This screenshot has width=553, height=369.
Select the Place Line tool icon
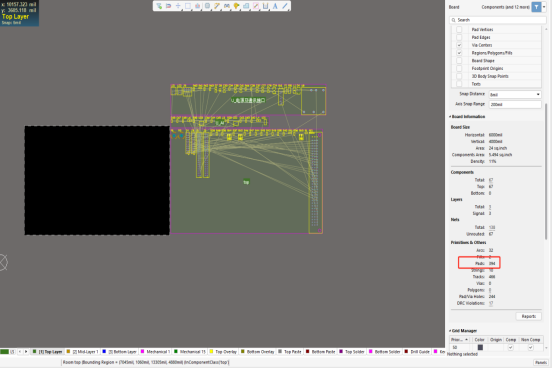tap(285, 6)
